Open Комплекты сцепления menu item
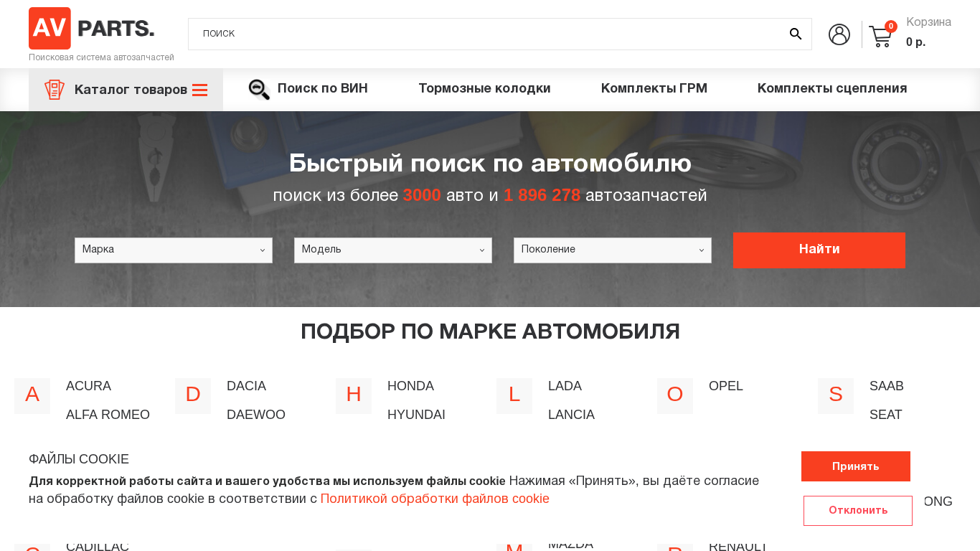 pos(831,89)
